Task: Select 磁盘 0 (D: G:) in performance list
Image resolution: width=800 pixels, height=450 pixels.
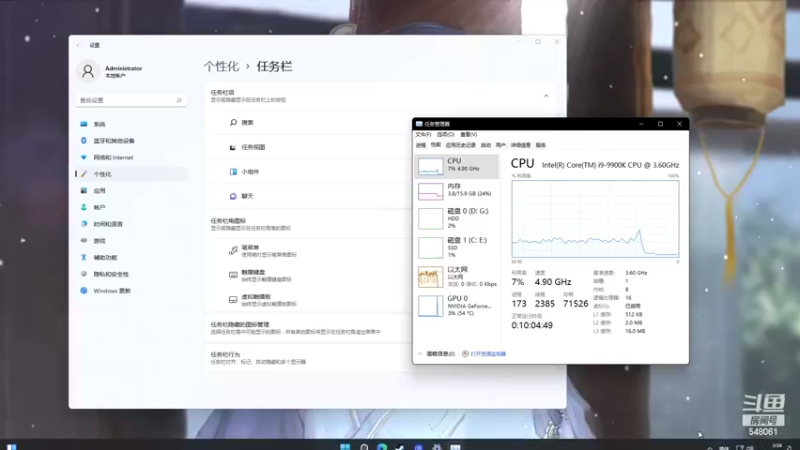Action: [x=457, y=218]
